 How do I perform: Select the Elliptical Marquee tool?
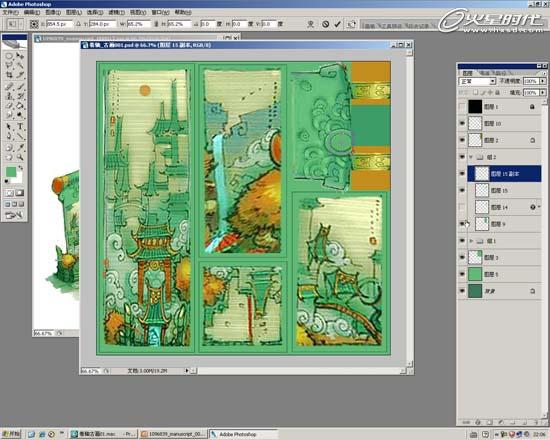pos(9,56)
